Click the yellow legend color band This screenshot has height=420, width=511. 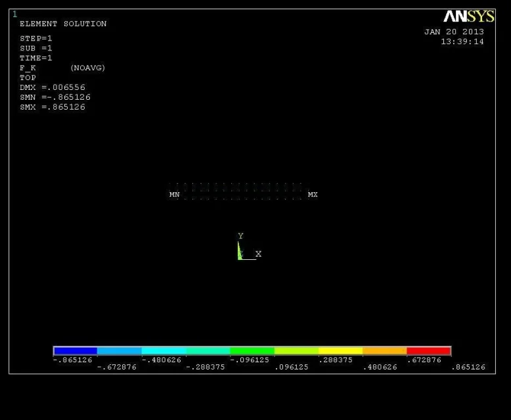(340, 350)
